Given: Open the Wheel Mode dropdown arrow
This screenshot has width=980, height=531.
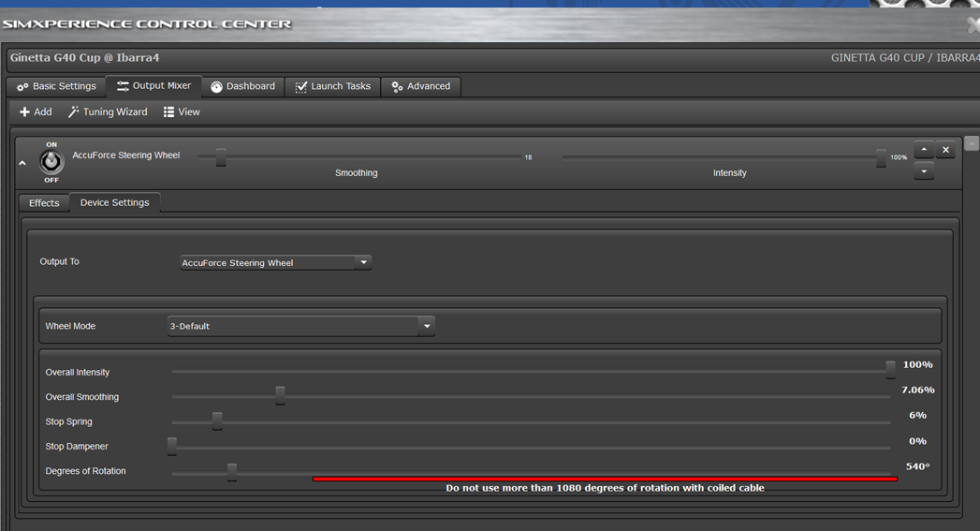Looking at the screenshot, I should click(427, 326).
